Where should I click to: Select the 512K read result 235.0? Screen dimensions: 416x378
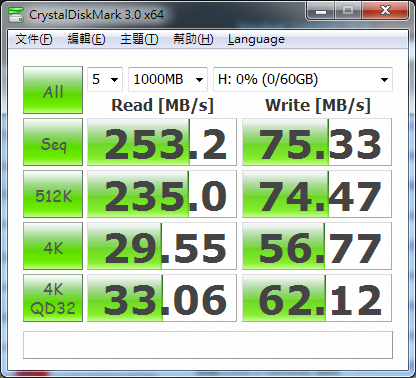[162, 194]
